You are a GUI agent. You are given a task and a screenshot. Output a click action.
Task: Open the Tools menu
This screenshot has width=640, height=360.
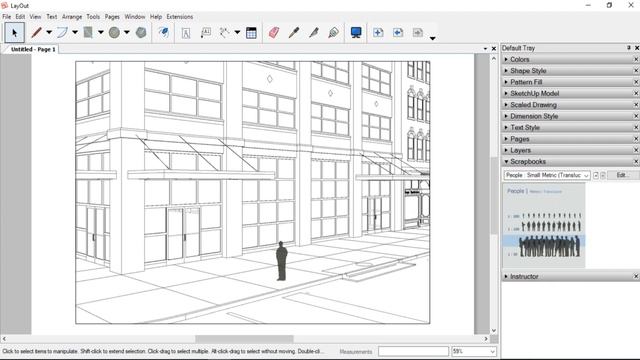pos(93,17)
